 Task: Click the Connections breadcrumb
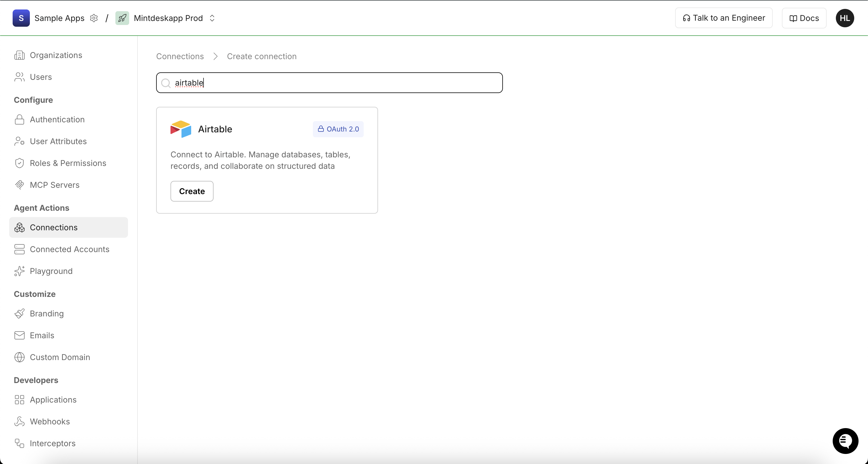click(x=180, y=56)
